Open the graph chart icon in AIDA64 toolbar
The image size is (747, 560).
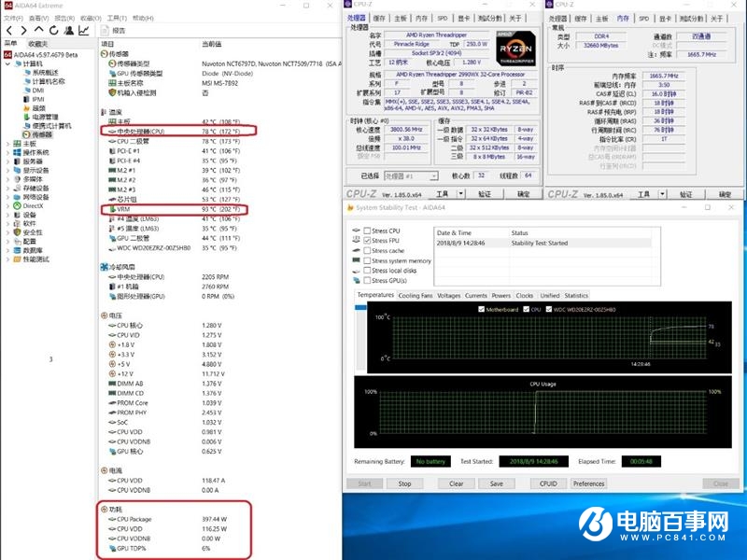click(83, 30)
